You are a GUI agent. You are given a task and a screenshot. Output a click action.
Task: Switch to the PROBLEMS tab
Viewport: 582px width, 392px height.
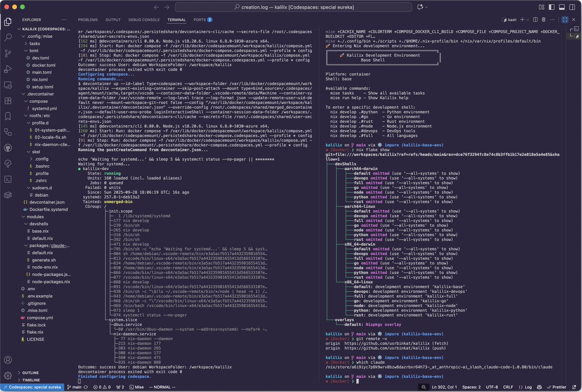(88, 20)
